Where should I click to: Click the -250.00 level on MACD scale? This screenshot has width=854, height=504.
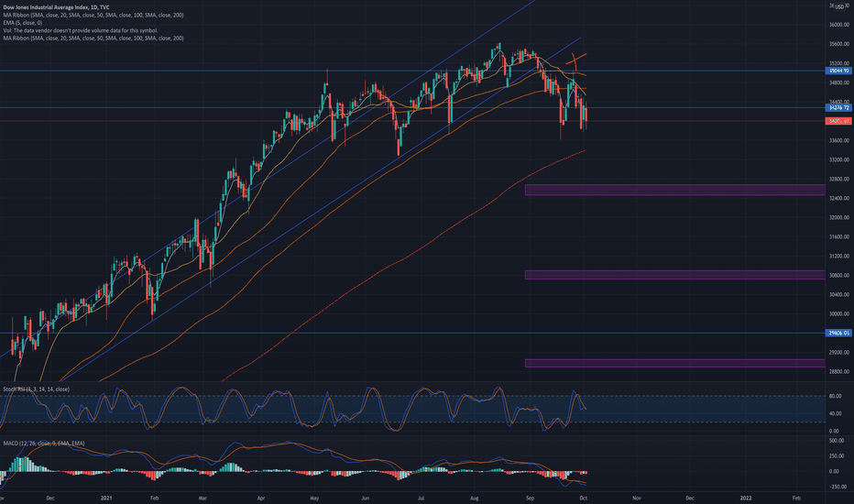click(x=837, y=488)
